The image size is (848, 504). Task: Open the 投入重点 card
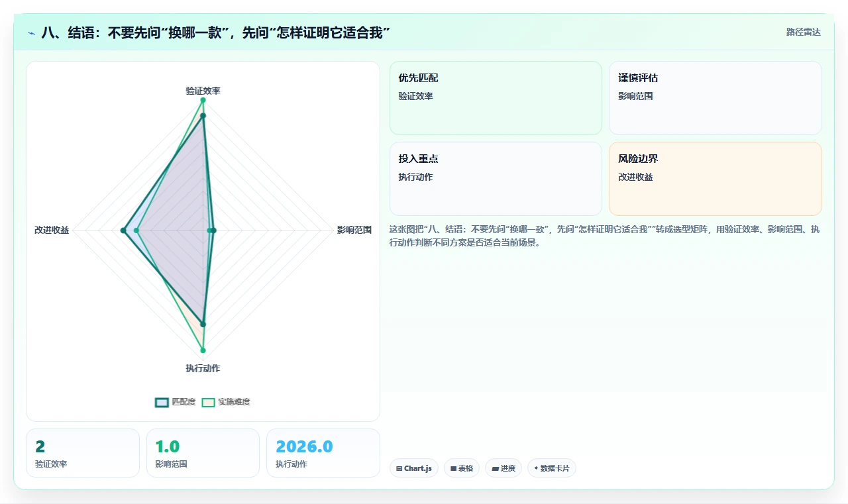point(496,179)
